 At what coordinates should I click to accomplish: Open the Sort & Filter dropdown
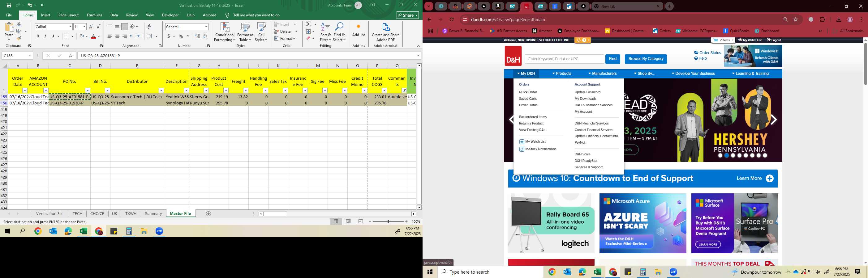pos(325,32)
